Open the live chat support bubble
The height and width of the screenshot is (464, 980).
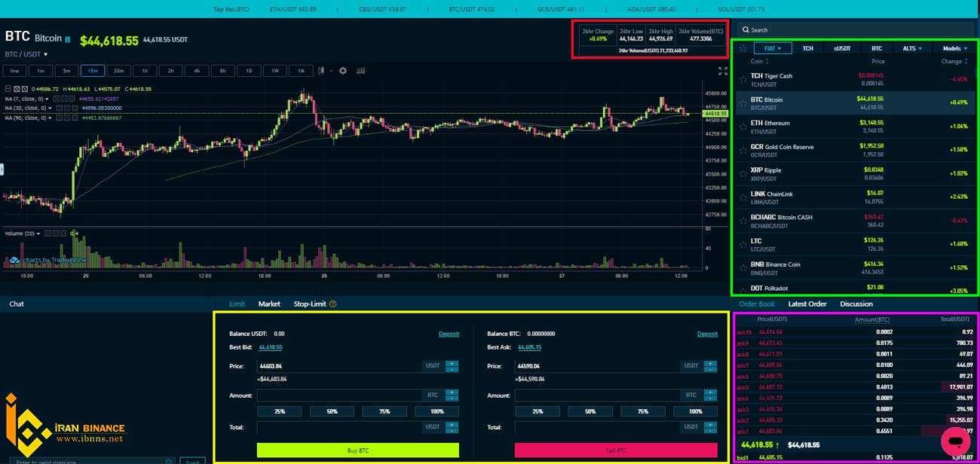coord(955,441)
